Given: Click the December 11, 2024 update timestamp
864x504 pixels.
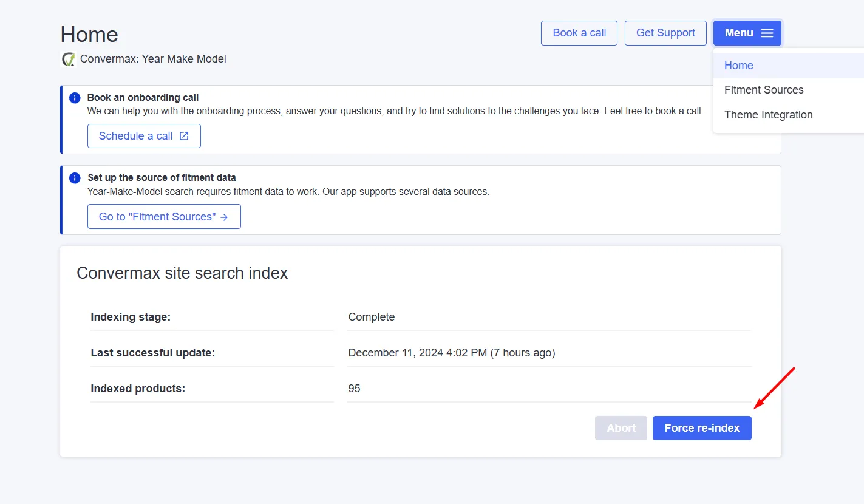Looking at the screenshot, I should pyautogui.click(x=451, y=353).
